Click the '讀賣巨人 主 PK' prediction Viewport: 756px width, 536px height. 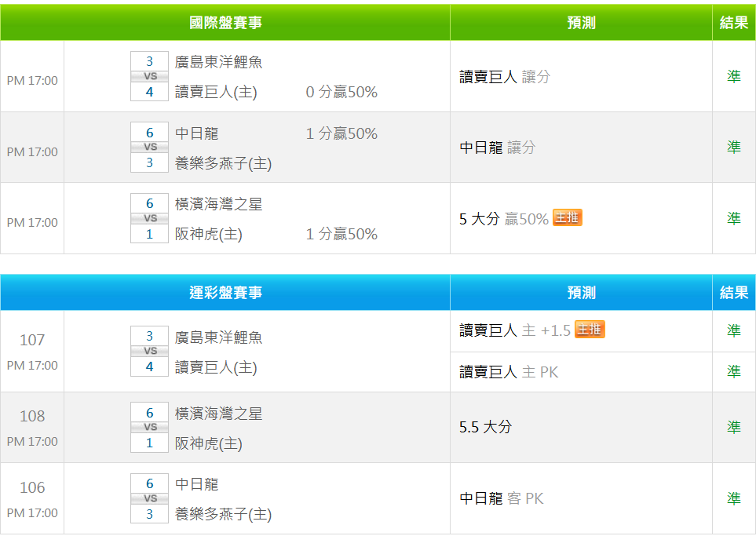coord(509,372)
